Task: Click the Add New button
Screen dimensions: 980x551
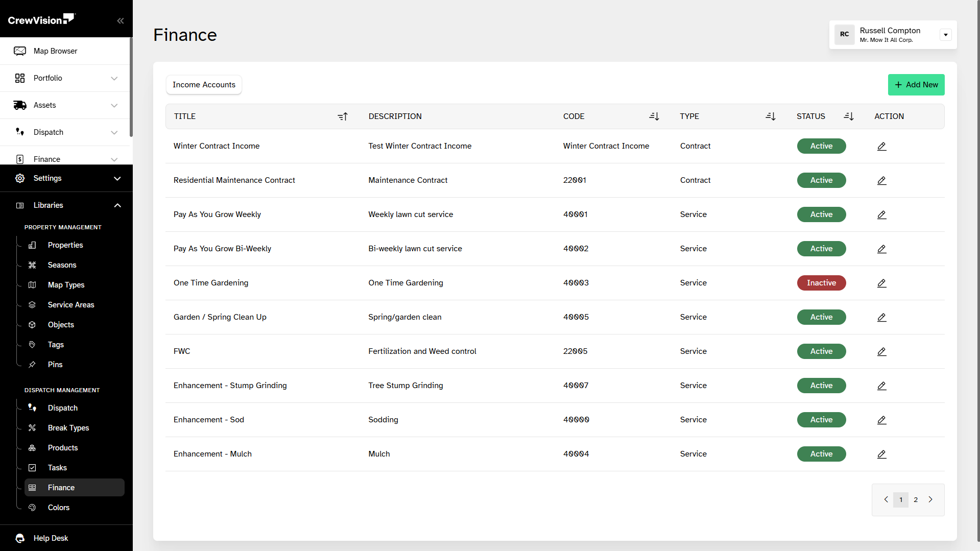Action: click(916, 85)
